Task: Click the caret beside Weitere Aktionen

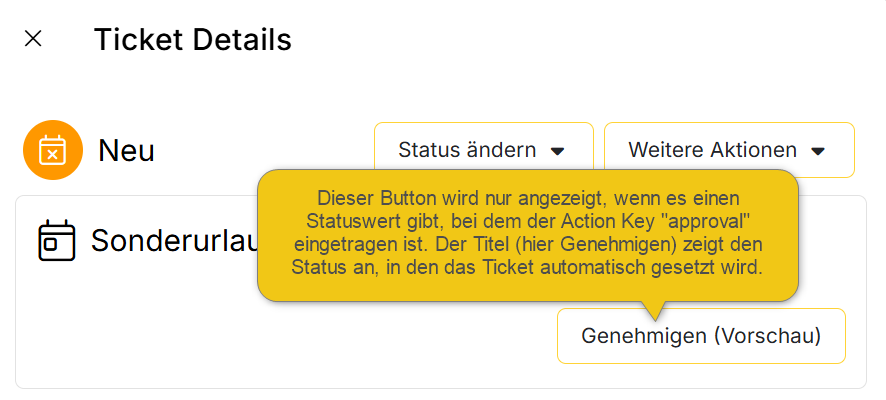Action: 818,151
